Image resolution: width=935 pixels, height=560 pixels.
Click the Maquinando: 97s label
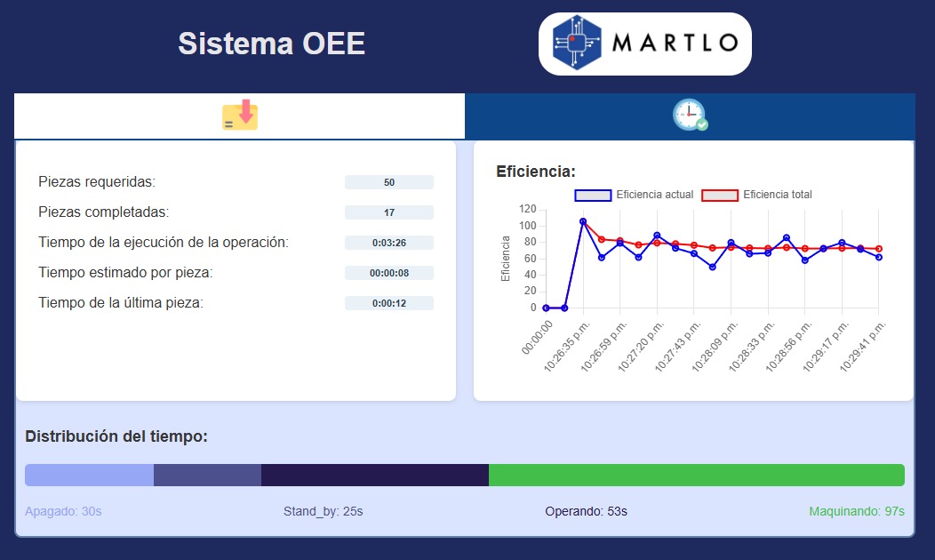coord(856,511)
